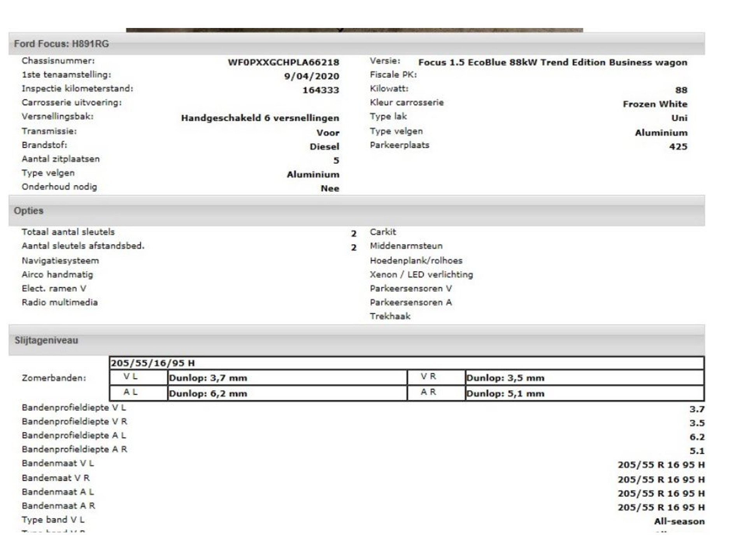Click the Kleur carrosserie label
747x560 pixels.
(x=407, y=103)
